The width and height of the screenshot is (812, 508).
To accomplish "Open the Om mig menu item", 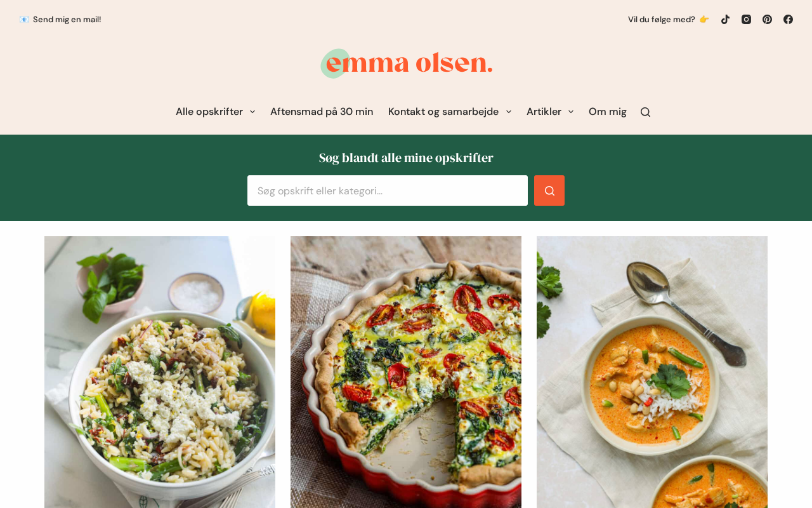I will click(607, 112).
